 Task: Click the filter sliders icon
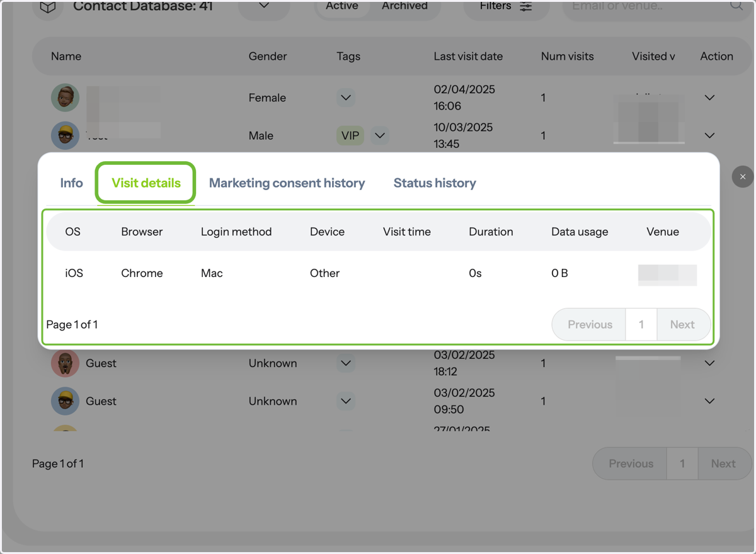point(525,6)
